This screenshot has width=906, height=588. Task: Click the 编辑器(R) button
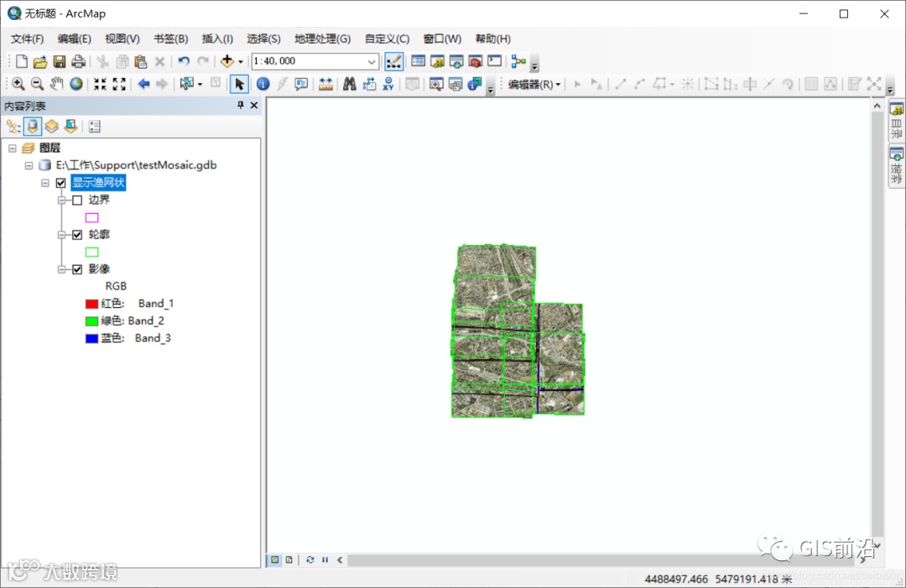point(534,84)
